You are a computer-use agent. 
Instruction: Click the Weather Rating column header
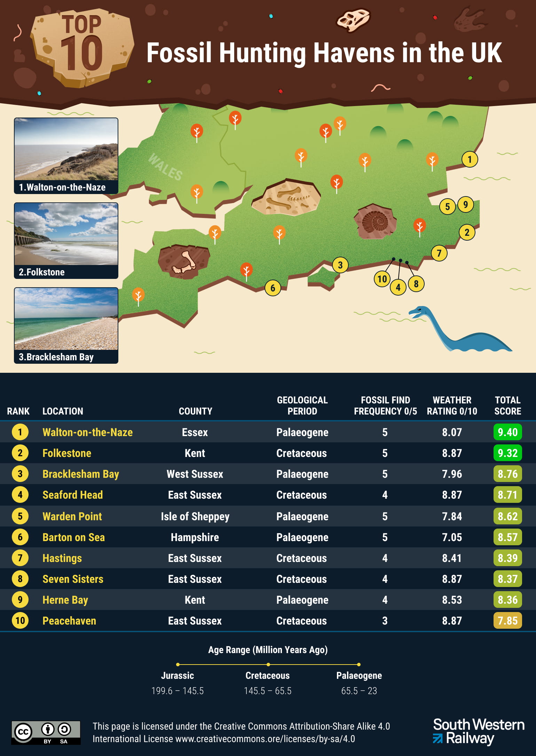pyautogui.click(x=452, y=405)
